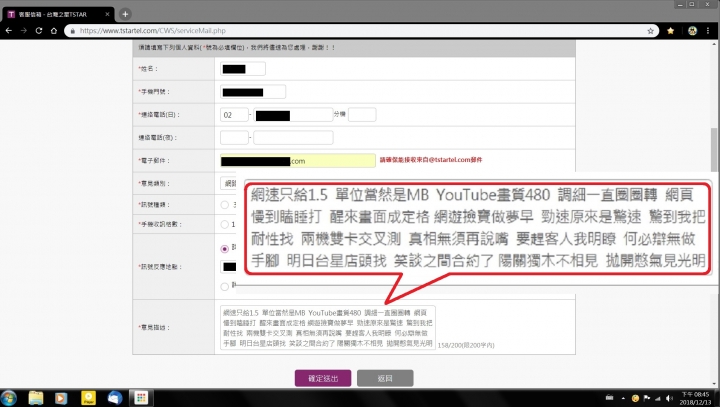Click the email input field
This screenshot has height=407, width=720.
click(298, 161)
